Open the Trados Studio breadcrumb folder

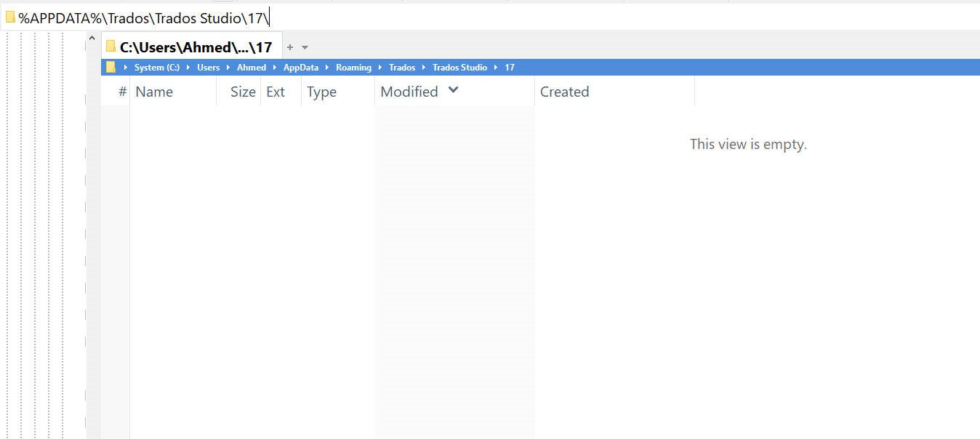tap(459, 67)
